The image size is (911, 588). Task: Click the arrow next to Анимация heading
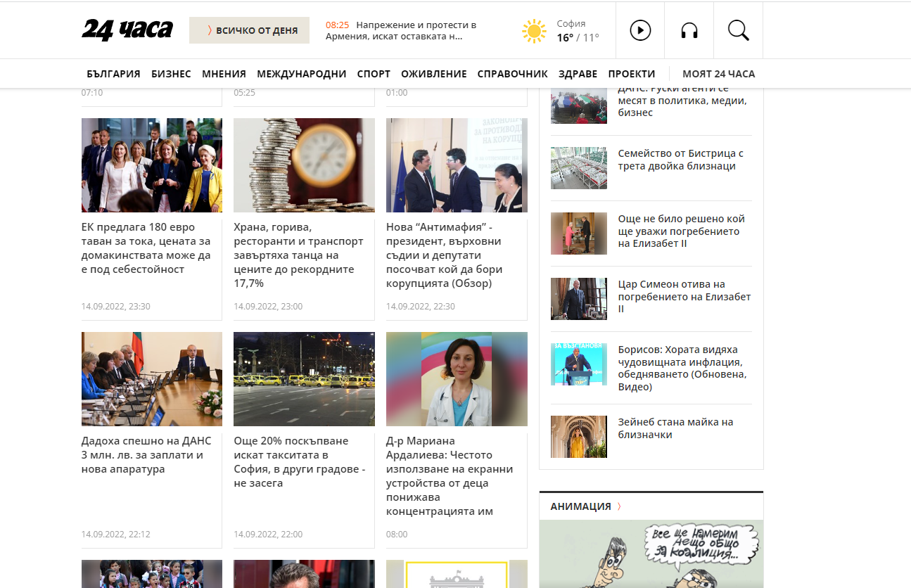(x=619, y=506)
